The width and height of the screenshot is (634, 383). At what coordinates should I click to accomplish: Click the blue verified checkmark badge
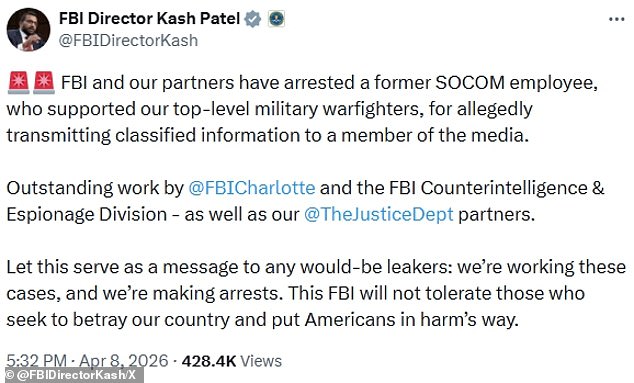pyautogui.click(x=253, y=19)
